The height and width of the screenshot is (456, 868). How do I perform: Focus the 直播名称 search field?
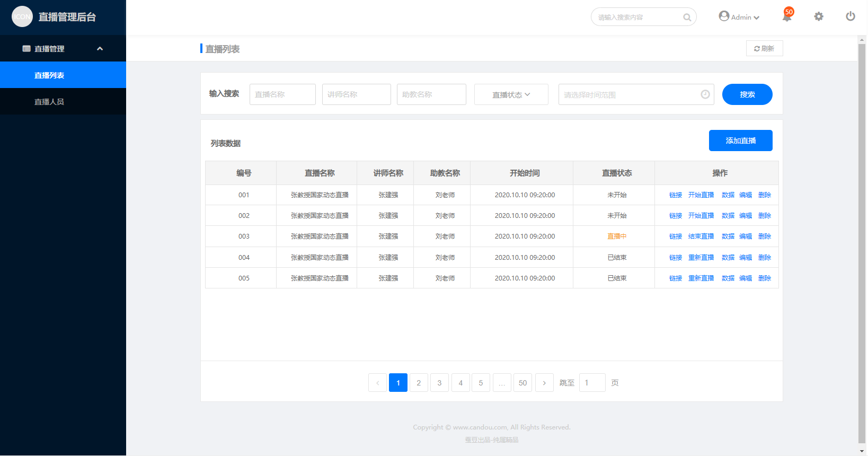(x=282, y=94)
